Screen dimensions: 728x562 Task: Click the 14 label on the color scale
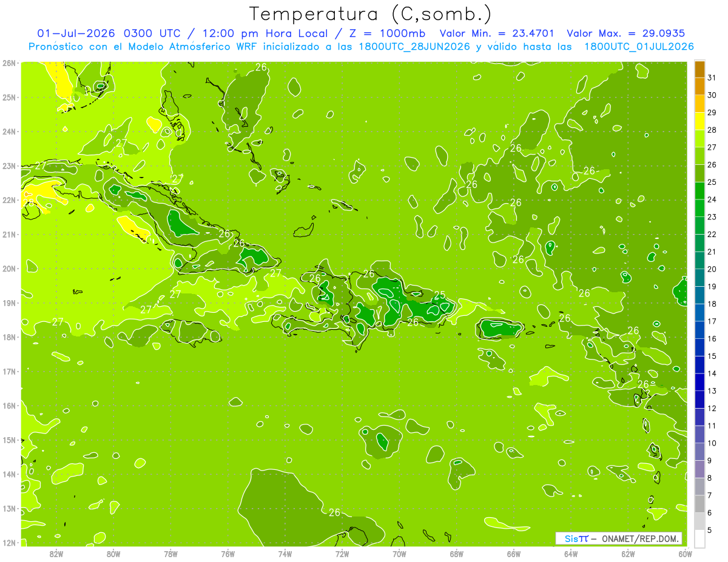pyautogui.click(x=712, y=373)
